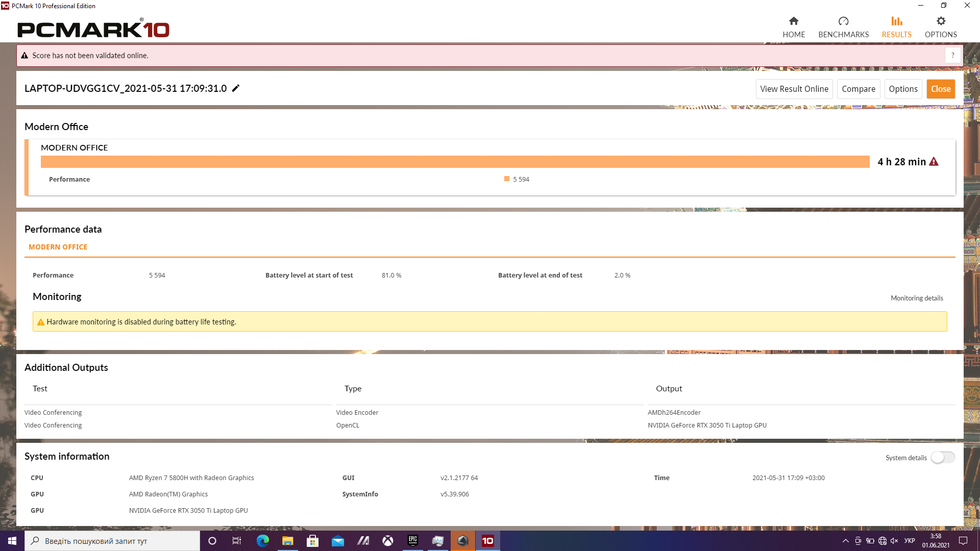The image size is (980, 551).
Task: Open Xbox app from taskbar
Action: 388,541
